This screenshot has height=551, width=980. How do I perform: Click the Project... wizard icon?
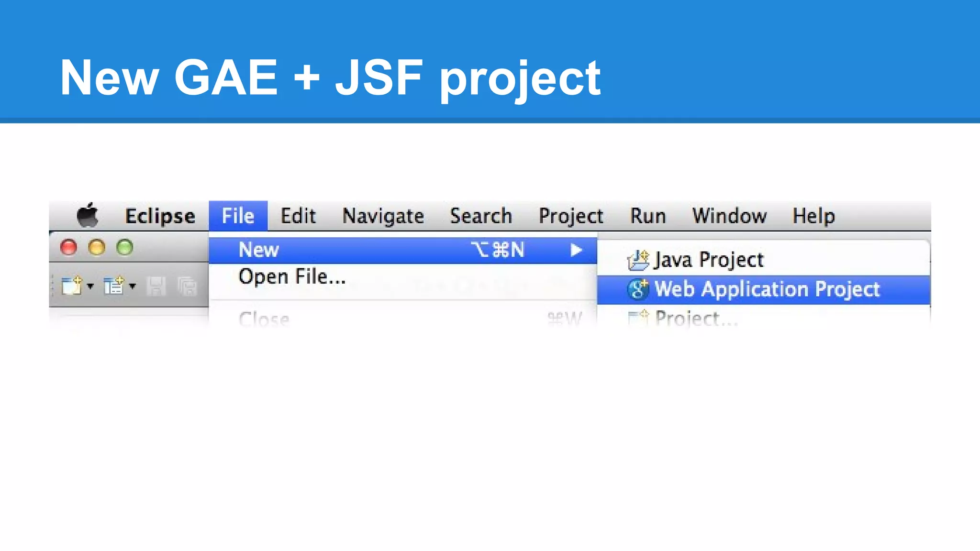pos(638,318)
